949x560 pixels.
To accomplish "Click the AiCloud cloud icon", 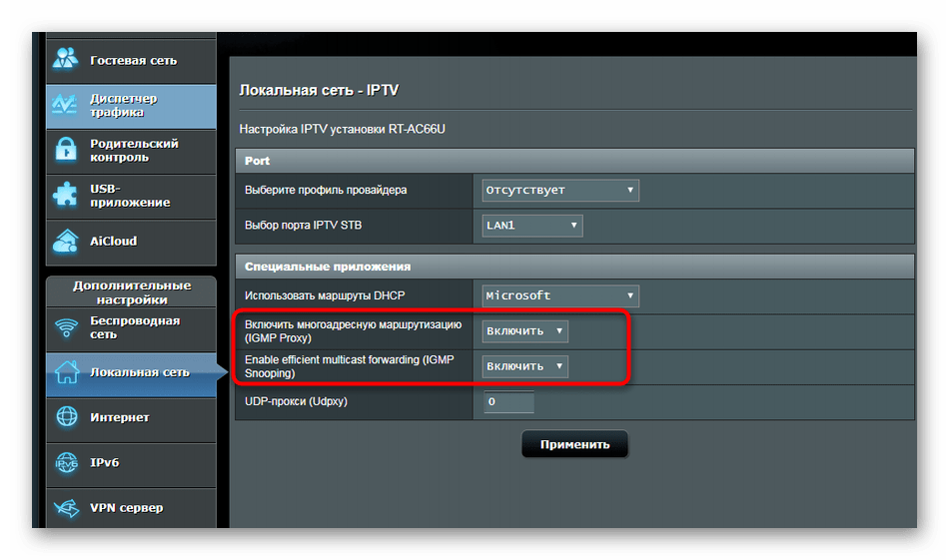I will click(x=65, y=241).
